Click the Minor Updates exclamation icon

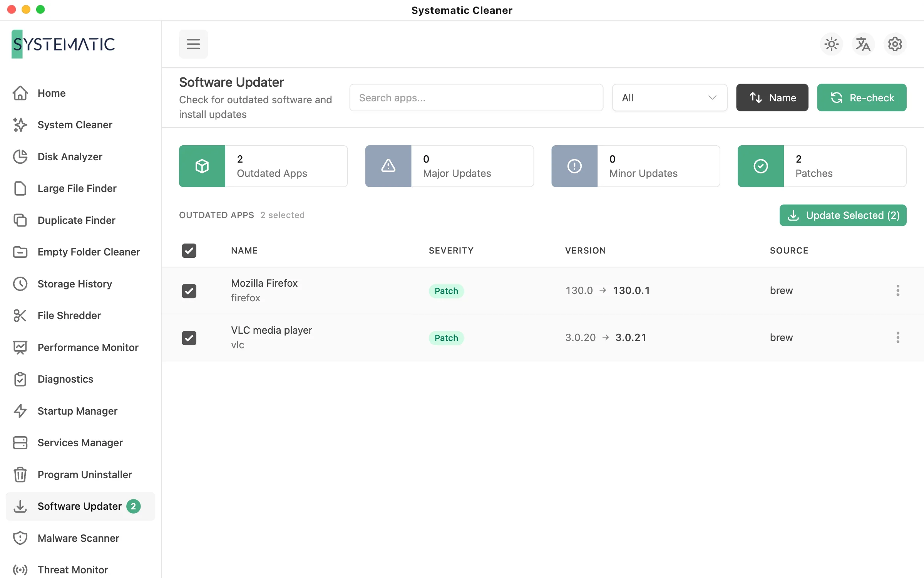tap(574, 166)
